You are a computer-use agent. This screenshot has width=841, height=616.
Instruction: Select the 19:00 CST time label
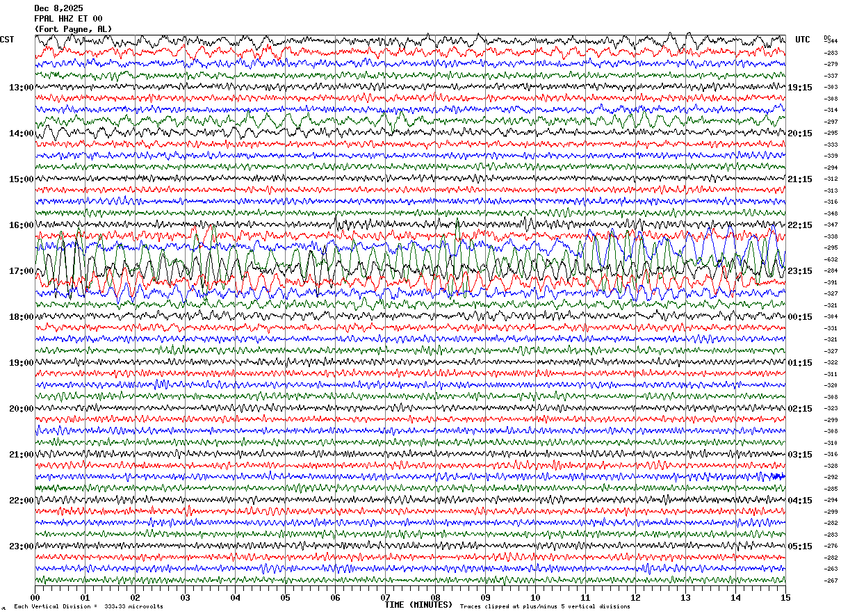click(x=22, y=363)
